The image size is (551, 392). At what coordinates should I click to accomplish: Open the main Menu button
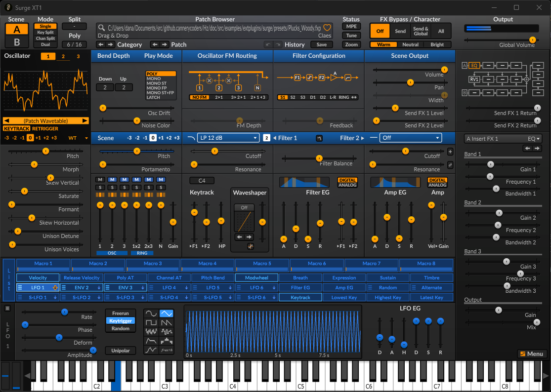point(532,354)
